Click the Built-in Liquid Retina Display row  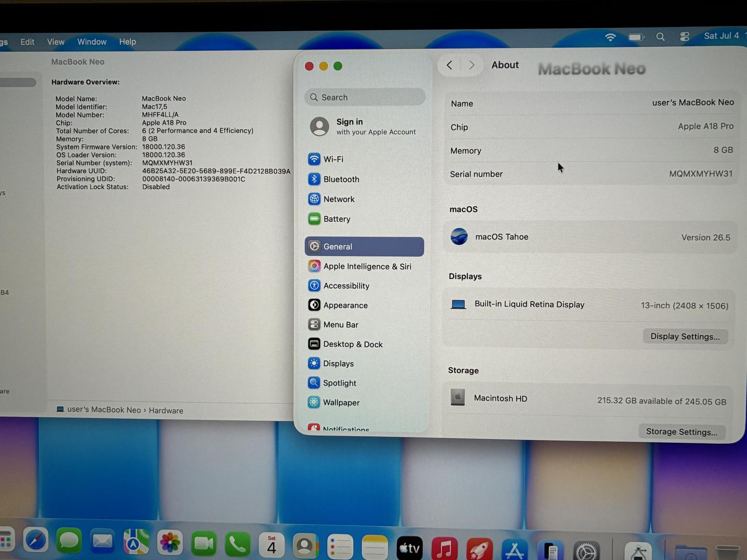[x=589, y=305]
